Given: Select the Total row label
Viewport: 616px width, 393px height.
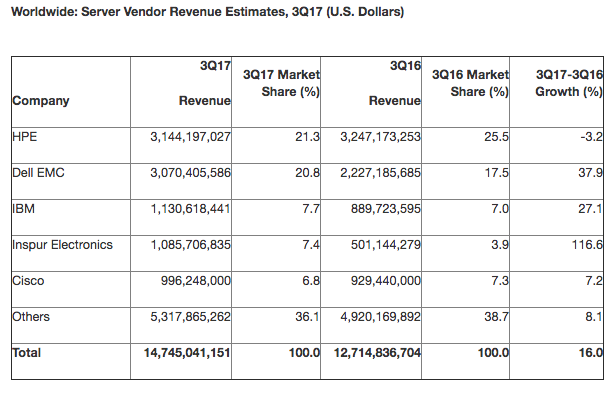Looking at the screenshot, I should [26, 353].
